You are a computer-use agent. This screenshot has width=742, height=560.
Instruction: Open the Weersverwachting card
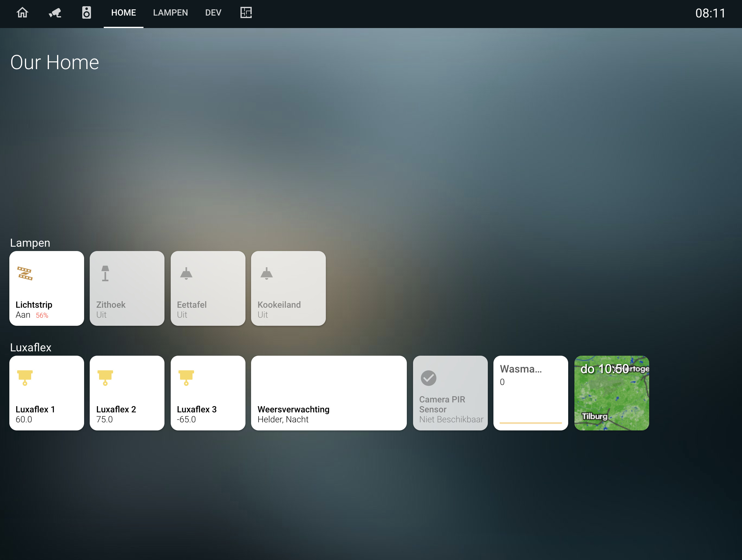[x=328, y=393]
